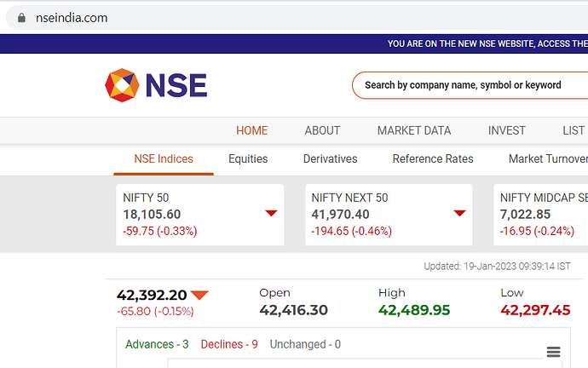Switch to the Equities tab

248,159
